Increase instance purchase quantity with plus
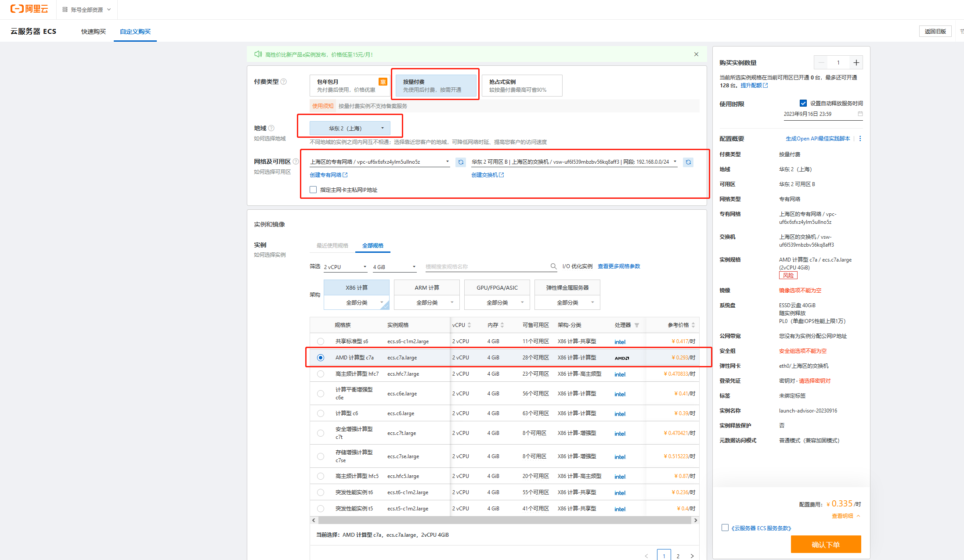Viewport: 964px width, 560px height. coord(856,63)
